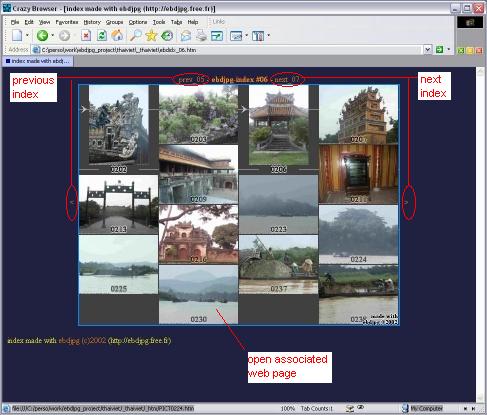Open thumbnail 0223 misty river
Viewport: 487px width, 415px height.
[278, 204]
